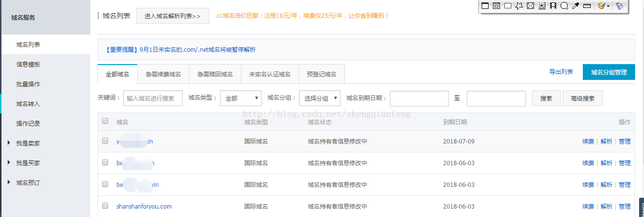Tick the checkbox for shanshanforyou.com
This screenshot has height=217, width=644.
(x=105, y=206)
